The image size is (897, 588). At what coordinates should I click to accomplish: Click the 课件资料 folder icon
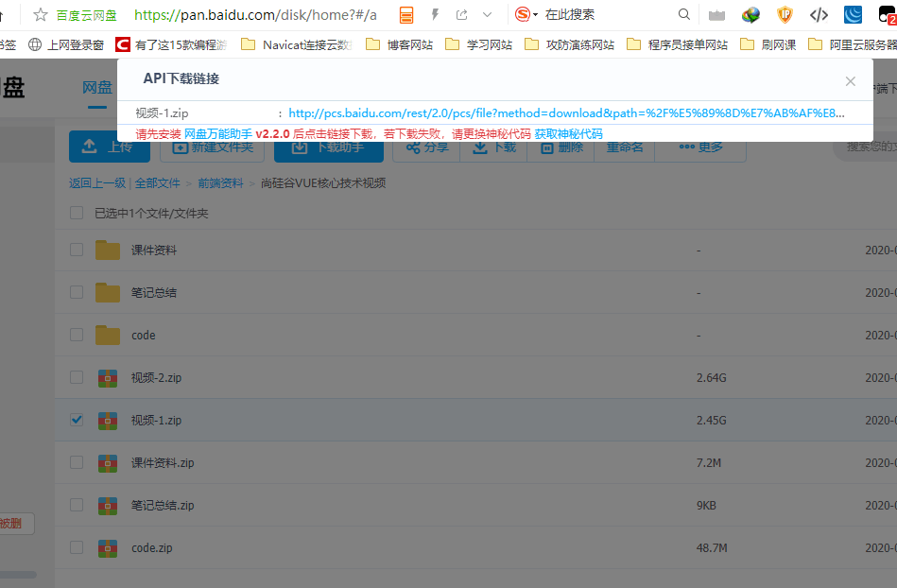[x=108, y=250]
